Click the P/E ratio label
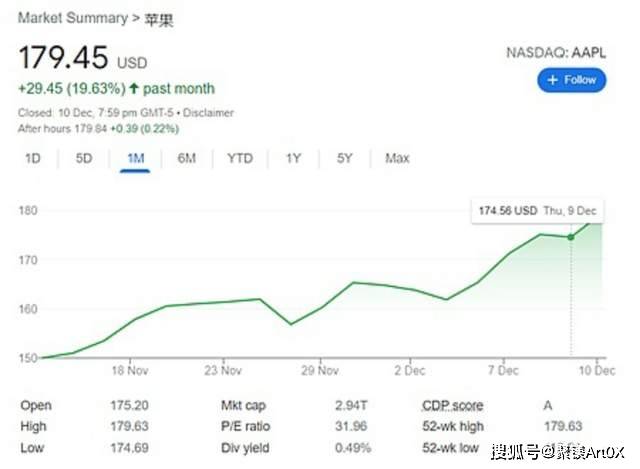The image size is (640, 469). [x=245, y=426]
